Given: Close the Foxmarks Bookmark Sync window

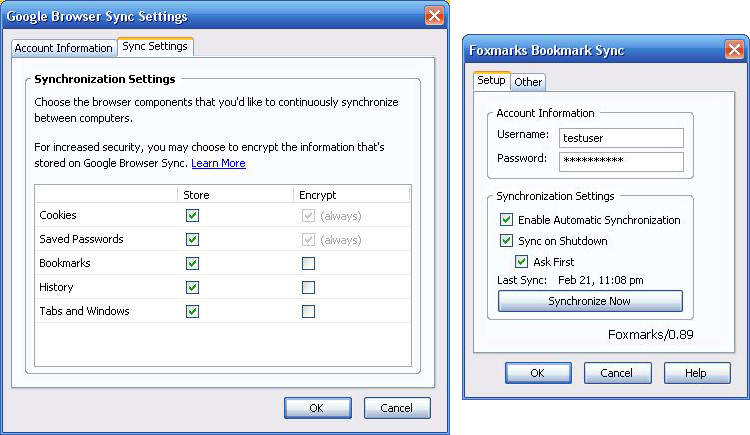Looking at the screenshot, I should (734, 49).
